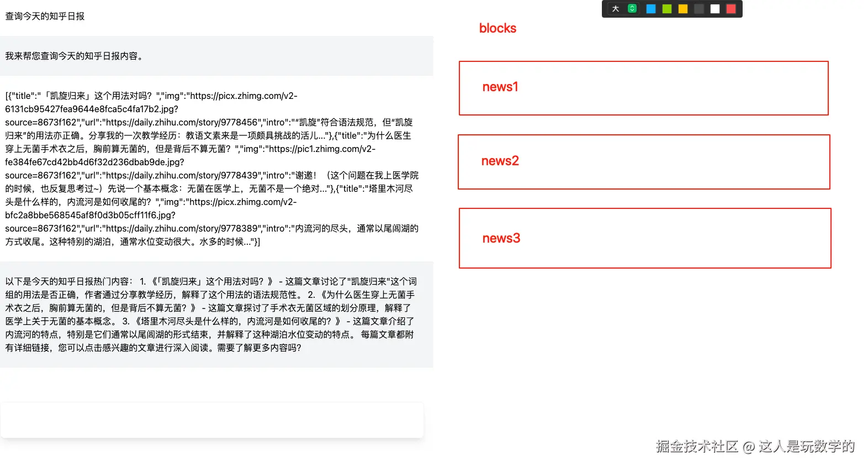Click the reply 我来帮您查询今天的知乎日报内容。
868x467 pixels.
pyautogui.click(x=76, y=56)
